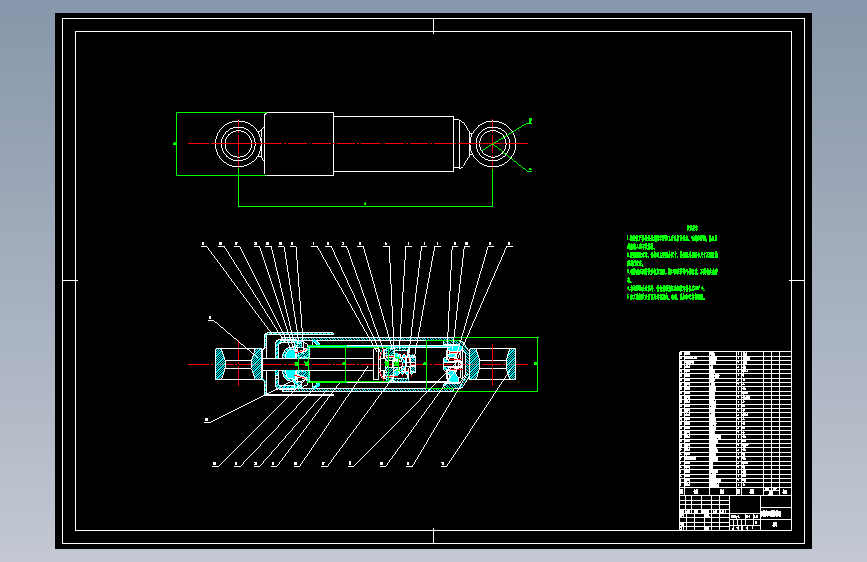Select the piston valve assembly in section view
Viewport: 867px width, 562px height.
point(399,364)
